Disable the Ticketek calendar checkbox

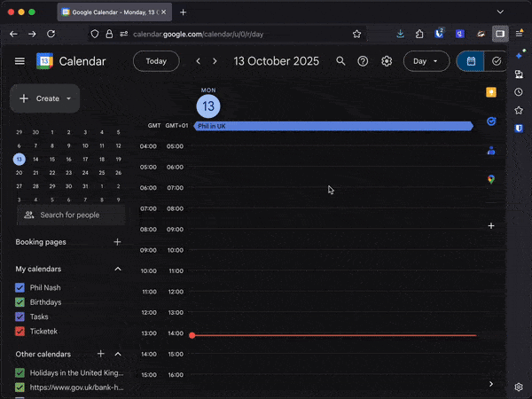pyautogui.click(x=20, y=331)
